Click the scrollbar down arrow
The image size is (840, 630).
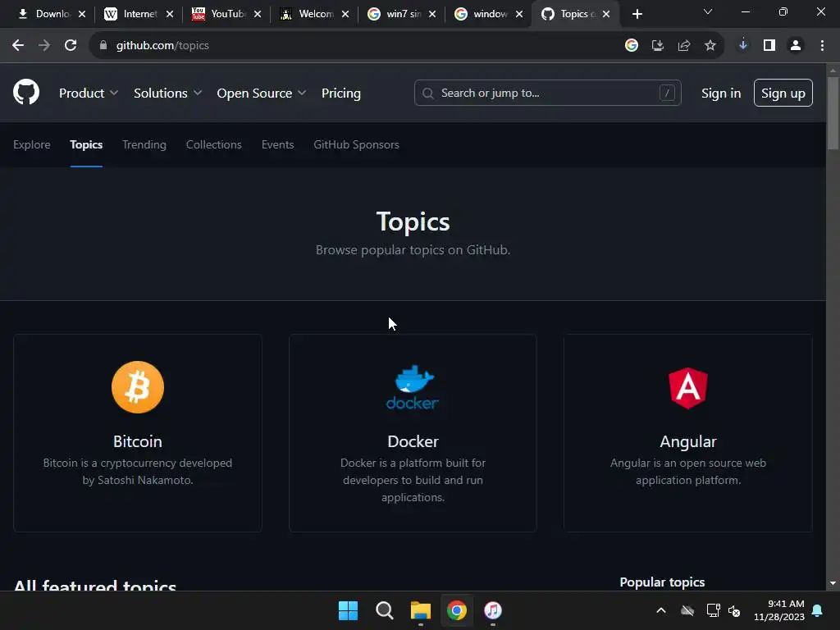(833, 583)
